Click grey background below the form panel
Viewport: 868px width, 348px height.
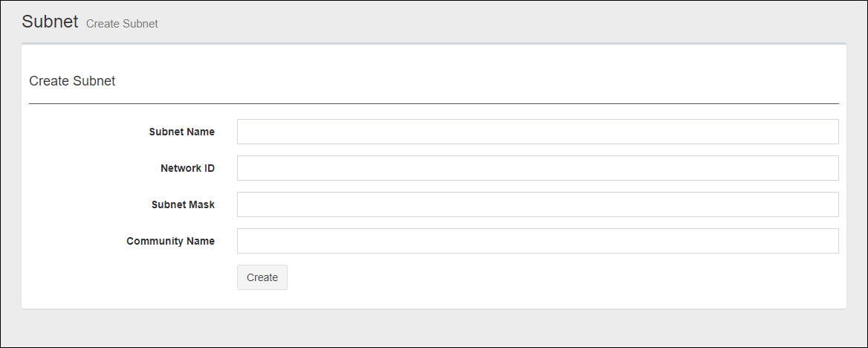click(x=433, y=327)
